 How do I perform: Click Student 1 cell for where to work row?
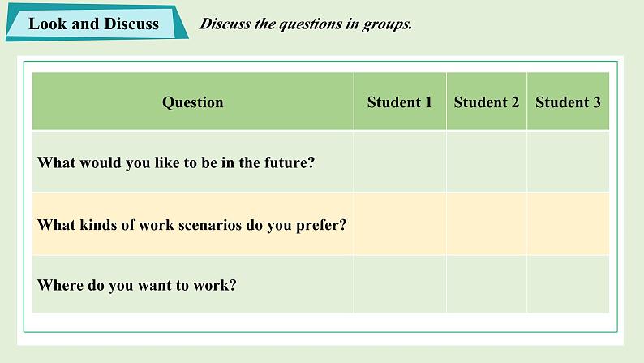click(400, 284)
